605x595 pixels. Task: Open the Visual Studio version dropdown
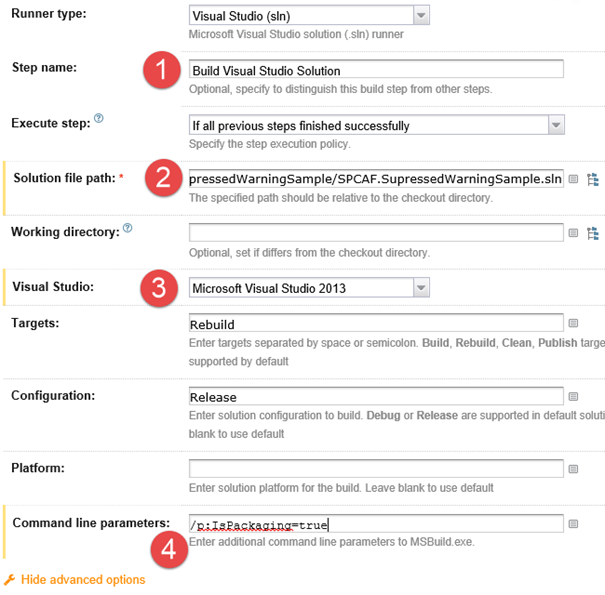pyautogui.click(x=309, y=288)
